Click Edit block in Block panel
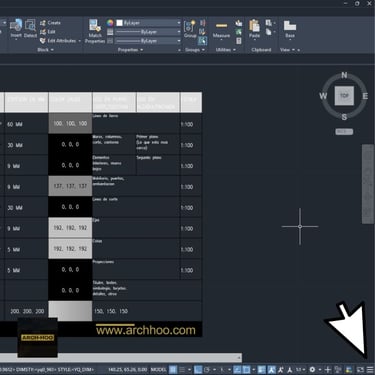Image resolution: width=375 pixels, height=375 pixels. 48,32
